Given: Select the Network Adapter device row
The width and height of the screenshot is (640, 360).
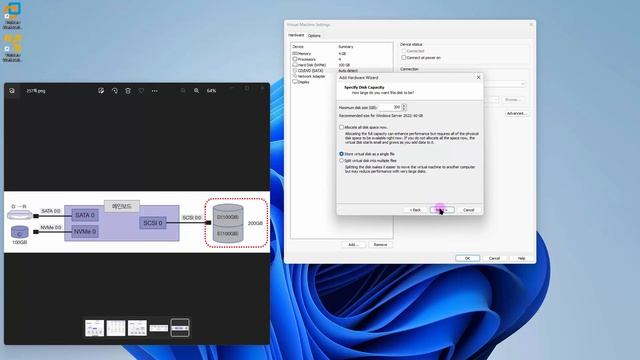Looking at the screenshot, I should [x=314, y=76].
